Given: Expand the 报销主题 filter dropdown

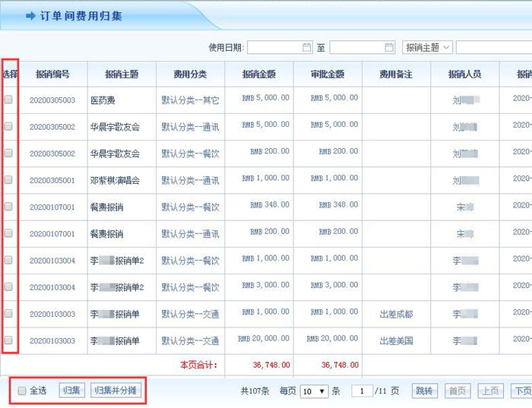Looking at the screenshot, I should click(x=428, y=48).
